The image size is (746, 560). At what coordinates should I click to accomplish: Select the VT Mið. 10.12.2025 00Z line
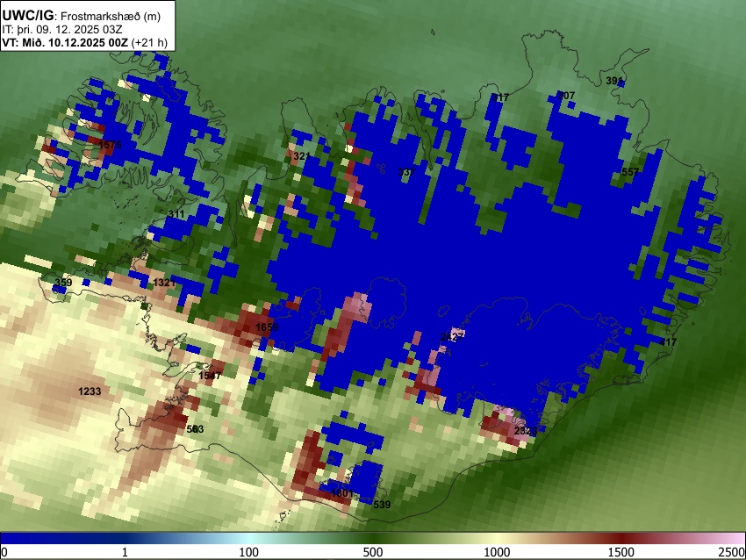84,42
